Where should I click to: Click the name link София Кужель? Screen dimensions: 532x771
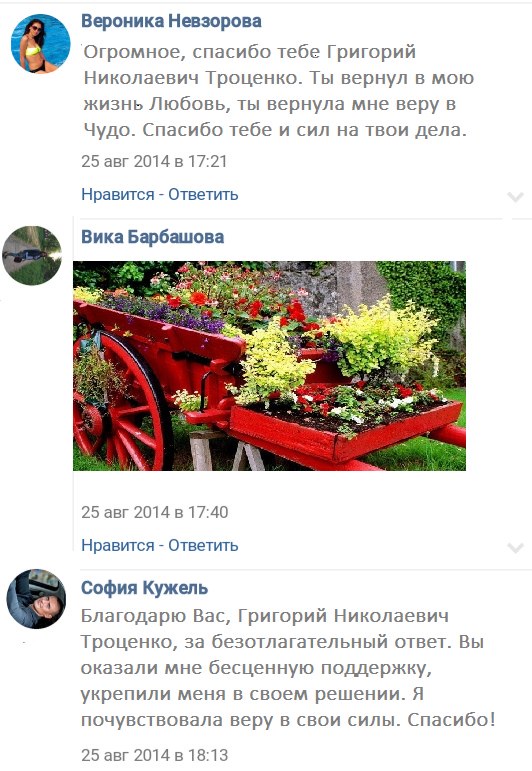pyautogui.click(x=144, y=588)
